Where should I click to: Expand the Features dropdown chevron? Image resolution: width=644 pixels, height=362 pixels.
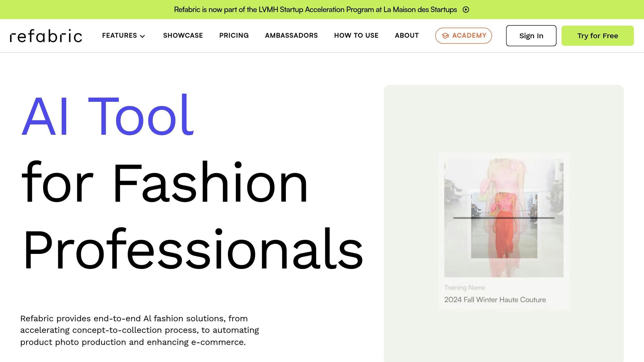point(142,36)
